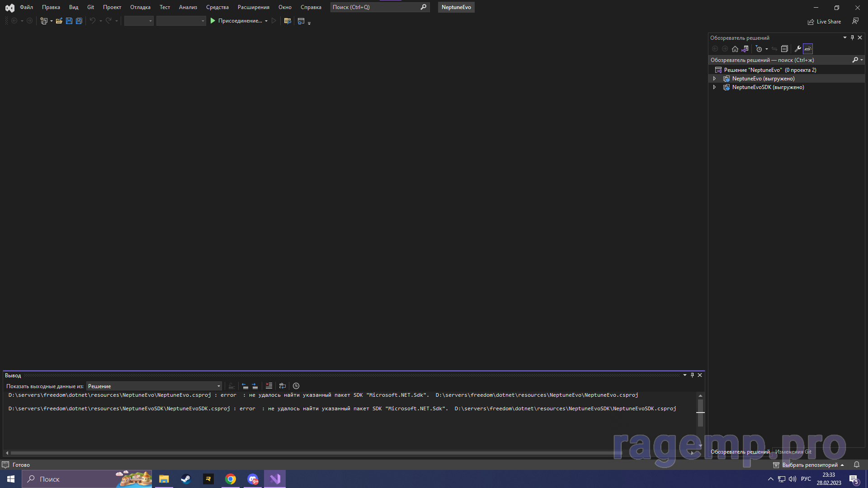Save the current file using the disk icon

(69, 21)
